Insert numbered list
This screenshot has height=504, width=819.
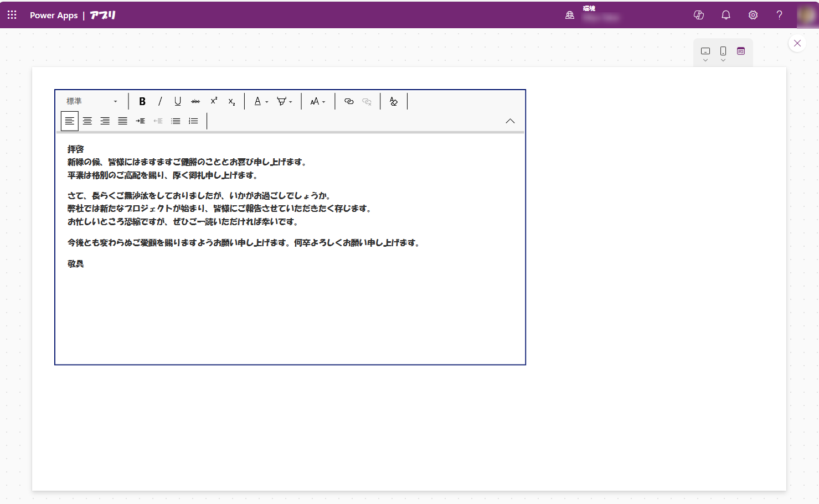[193, 121]
